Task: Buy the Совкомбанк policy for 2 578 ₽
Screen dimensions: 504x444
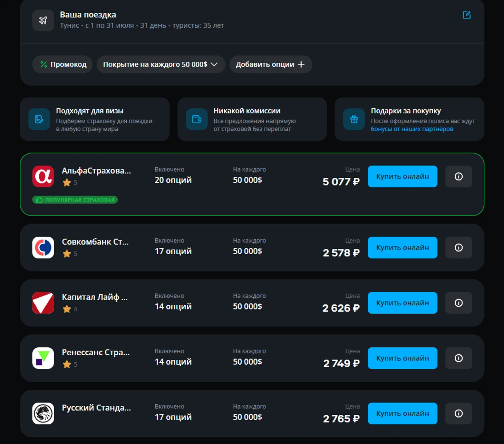Action: click(402, 248)
